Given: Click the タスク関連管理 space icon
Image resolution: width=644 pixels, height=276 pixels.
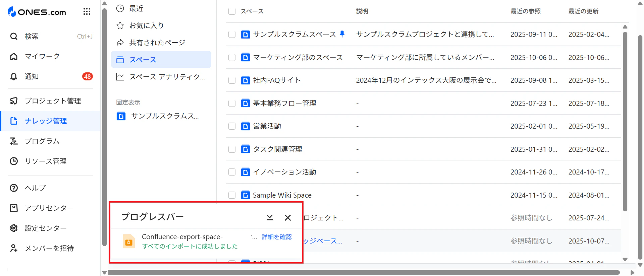Looking at the screenshot, I should pyautogui.click(x=246, y=149).
